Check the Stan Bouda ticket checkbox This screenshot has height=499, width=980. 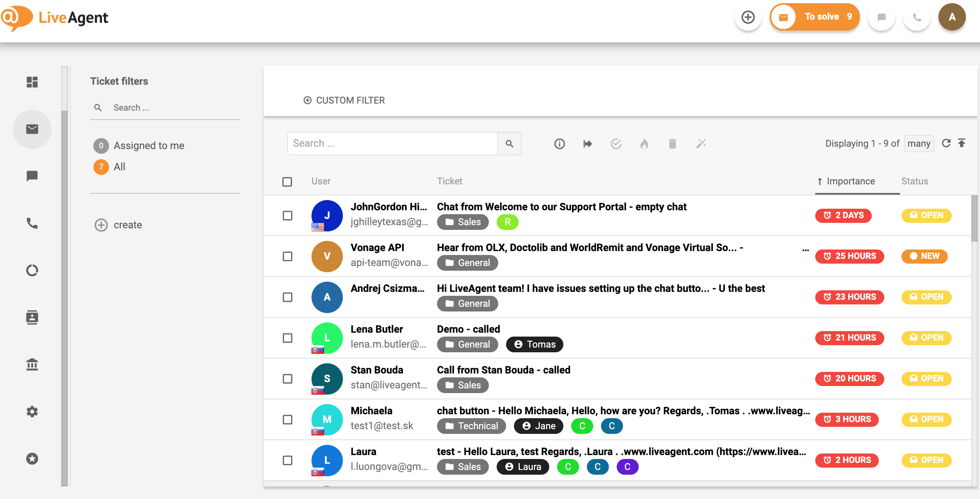coord(288,379)
